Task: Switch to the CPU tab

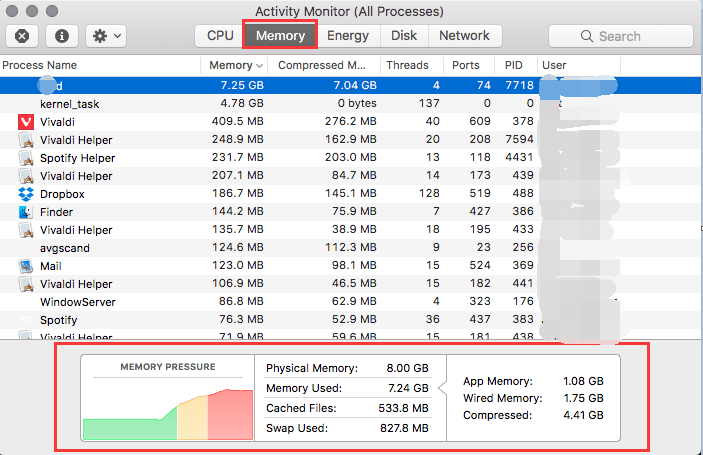Action: coord(220,36)
